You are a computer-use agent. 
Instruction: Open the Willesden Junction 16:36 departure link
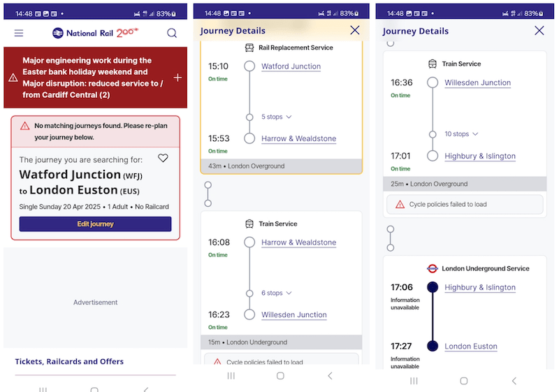477,82
